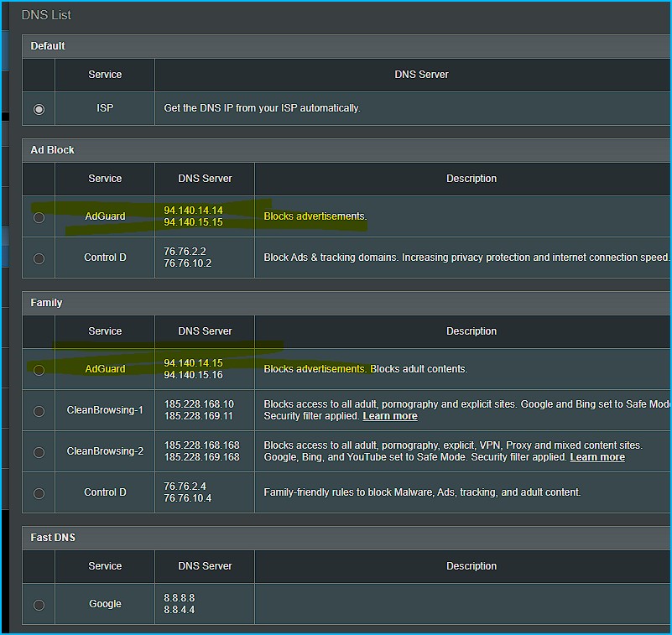Click the Fast DNS section header
The width and height of the screenshot is (672, 635).
coord(346,538)
